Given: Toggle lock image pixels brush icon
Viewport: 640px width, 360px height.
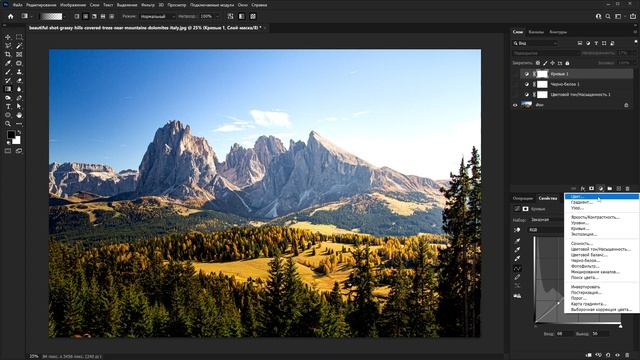Looking at the screenshot, I should click(x=545, y=63).
